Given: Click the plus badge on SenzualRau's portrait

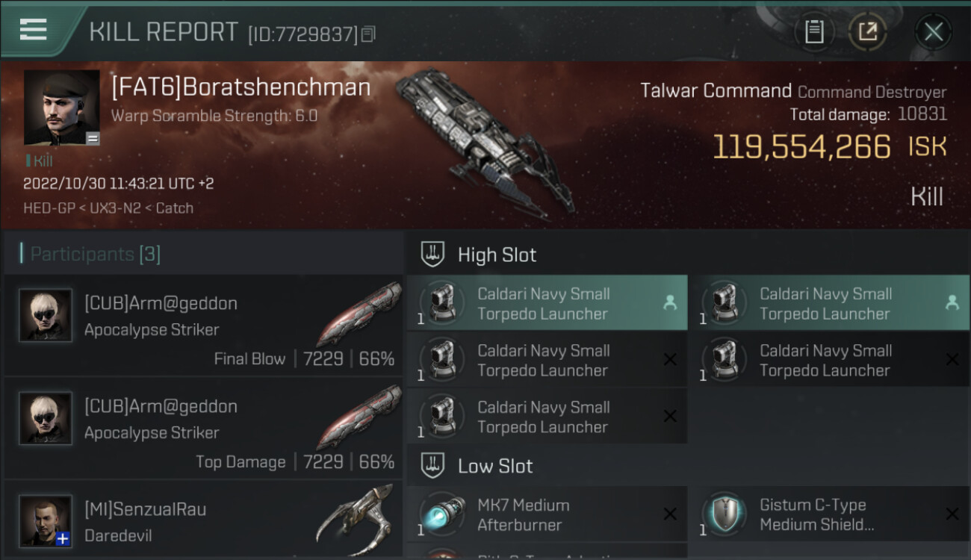Looking at the screenshot, I should tap(63, 538).
